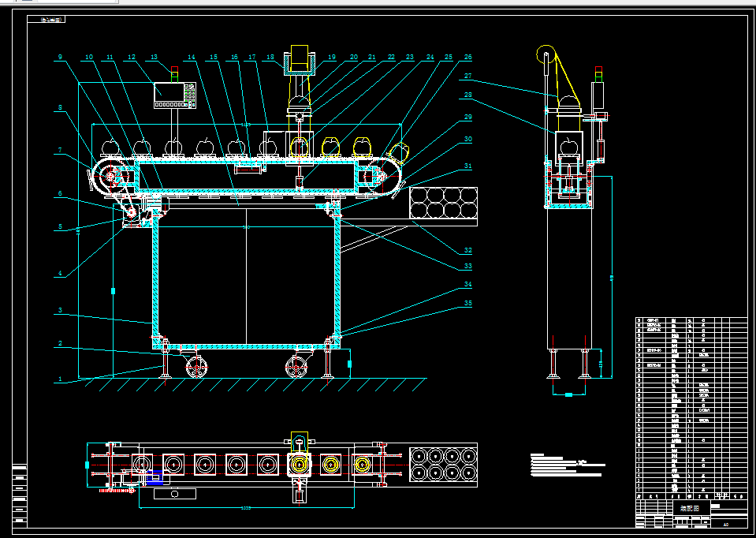Click the 1035 dimension in top view
The image size is (756, 538).
coord(246,507)
